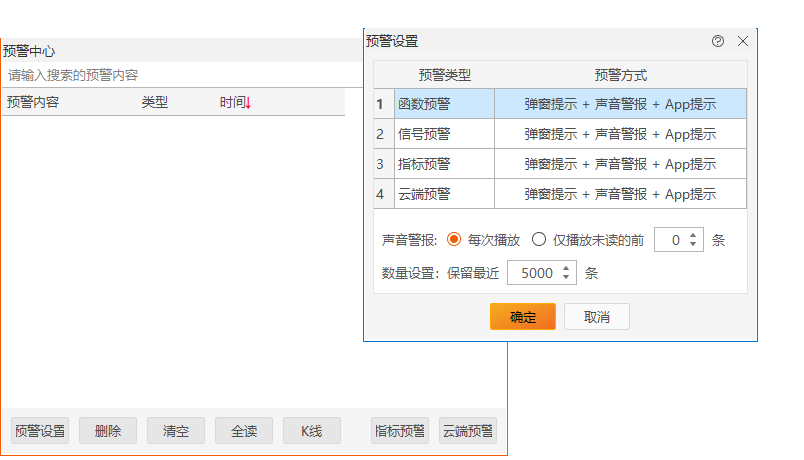Click the 全读 mark-all-read button

coord(244,431)
